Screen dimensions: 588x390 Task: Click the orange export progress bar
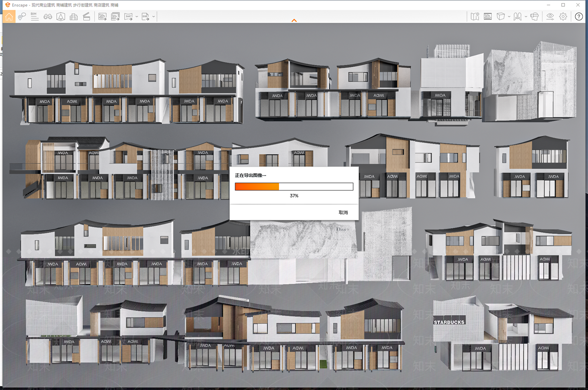294,187
